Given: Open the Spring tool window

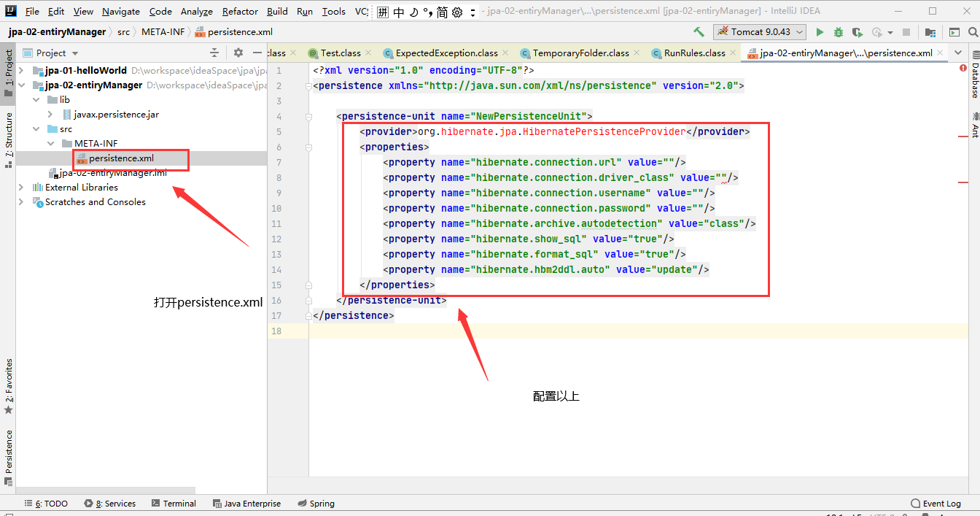Looking at the screenshot, I should pyautogui.click(x=316, y=504).
